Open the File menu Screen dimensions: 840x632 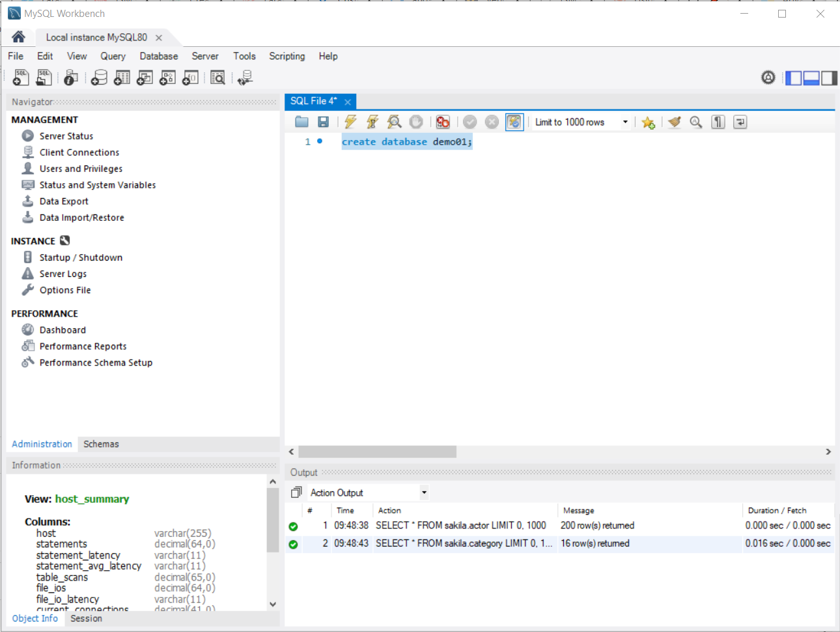(x=16, y=56)
